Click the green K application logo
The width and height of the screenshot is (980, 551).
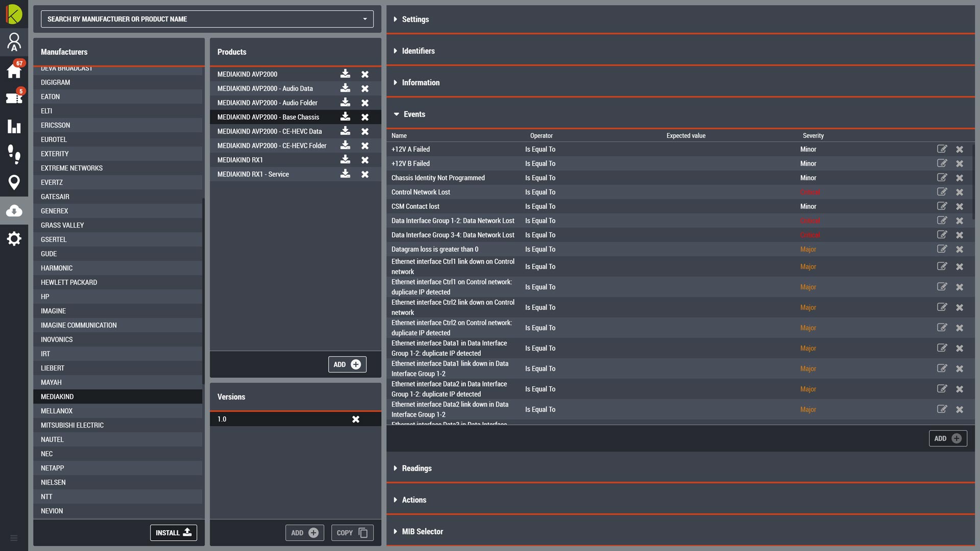click(14, 14)
